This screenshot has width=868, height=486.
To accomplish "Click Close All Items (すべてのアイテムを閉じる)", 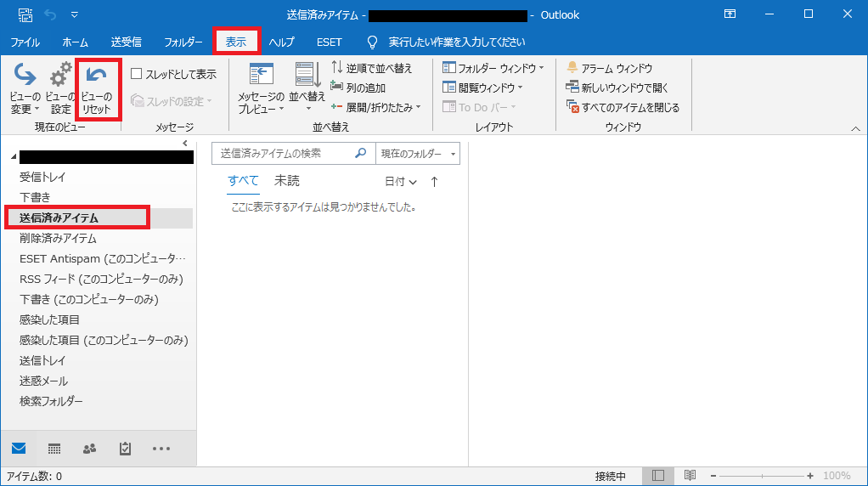I will 623,107.
